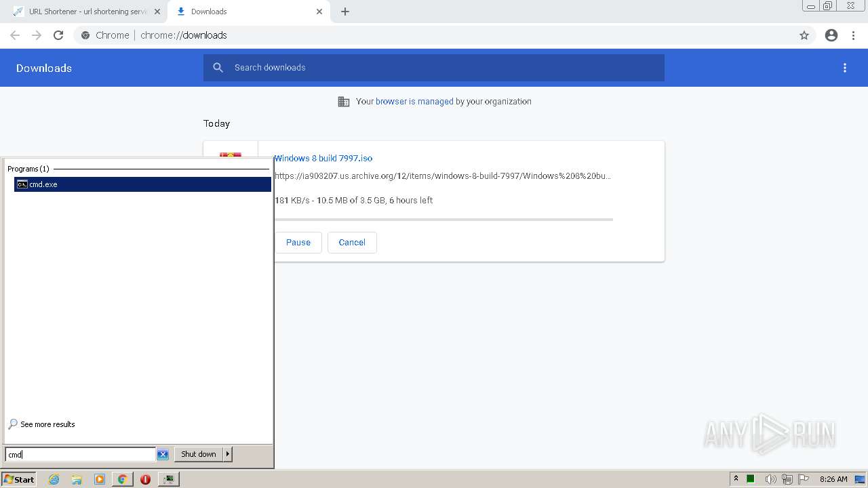Open a new browser tab
868x488 pixels.
pyautogui.click(x=345, y=12)
